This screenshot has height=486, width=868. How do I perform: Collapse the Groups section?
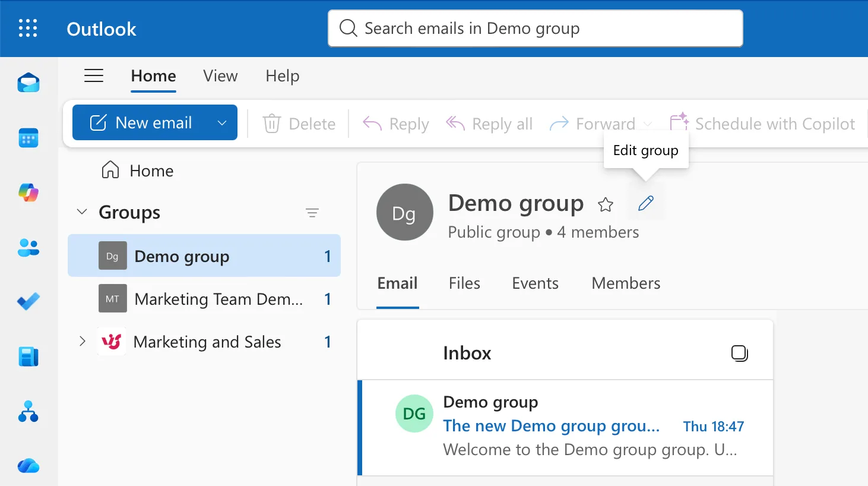pos(82,212)
